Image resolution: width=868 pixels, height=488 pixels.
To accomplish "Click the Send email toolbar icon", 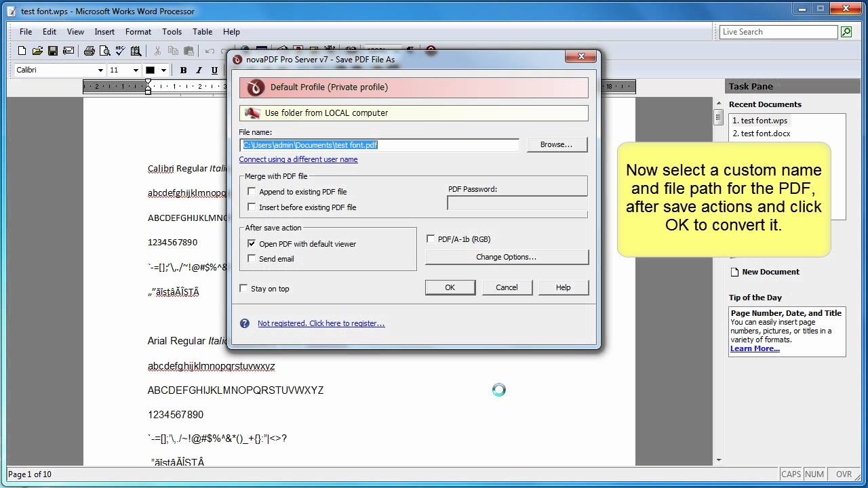I will click(68, 51).
